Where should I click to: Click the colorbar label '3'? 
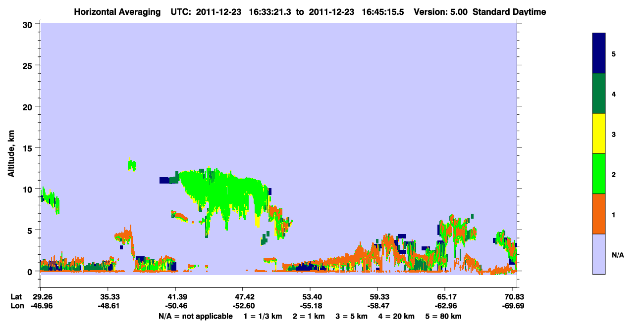(x=614, y=134)
